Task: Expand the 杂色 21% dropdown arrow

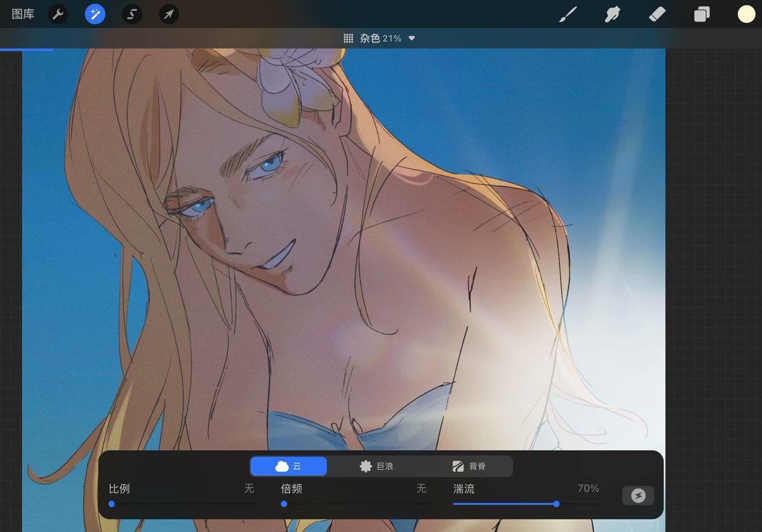Action: 411,38
